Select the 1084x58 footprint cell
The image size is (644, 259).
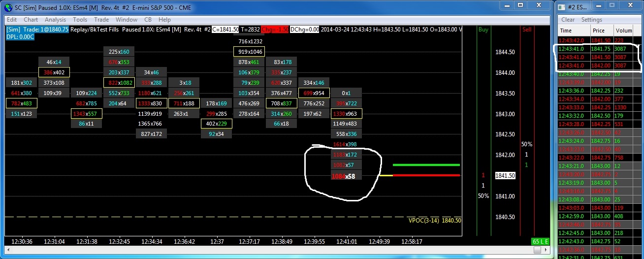tap(347, 176)
